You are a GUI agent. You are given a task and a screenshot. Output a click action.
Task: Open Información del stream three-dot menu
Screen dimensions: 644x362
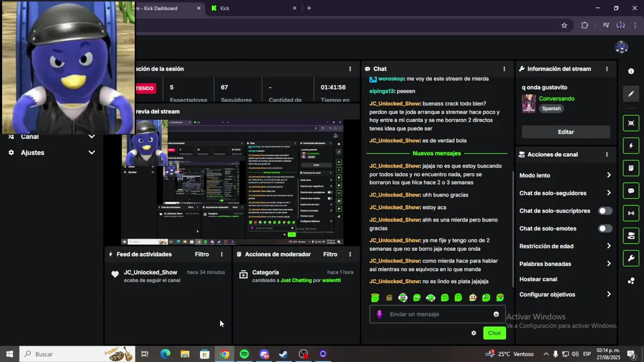(x=607, y=69)
